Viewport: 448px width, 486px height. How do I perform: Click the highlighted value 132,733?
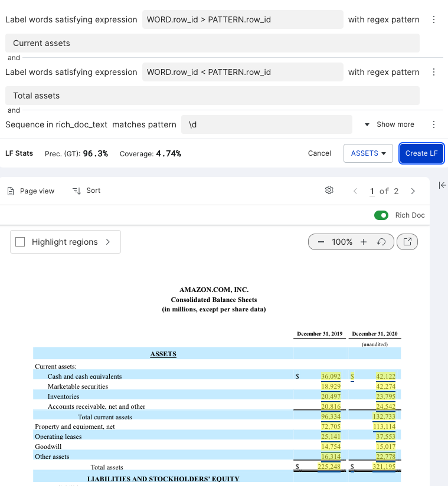pos(384,416)
